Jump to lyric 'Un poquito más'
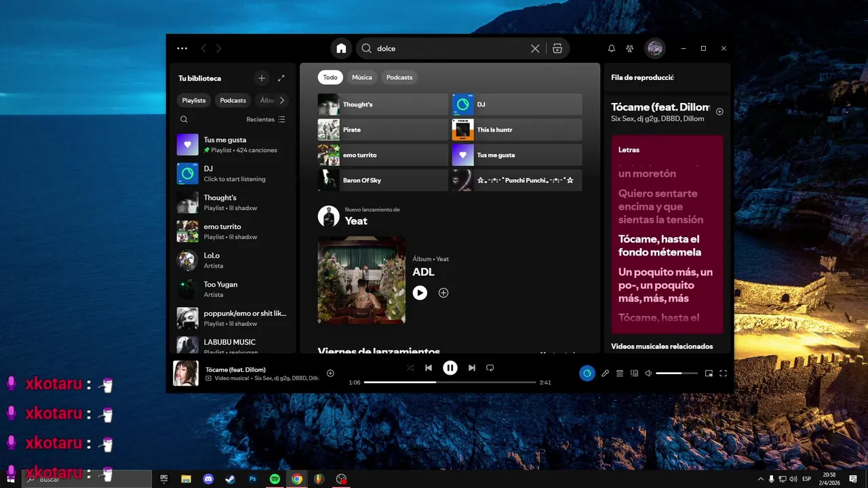Screen dimensions: 868x488 click(x=666, y=285)
